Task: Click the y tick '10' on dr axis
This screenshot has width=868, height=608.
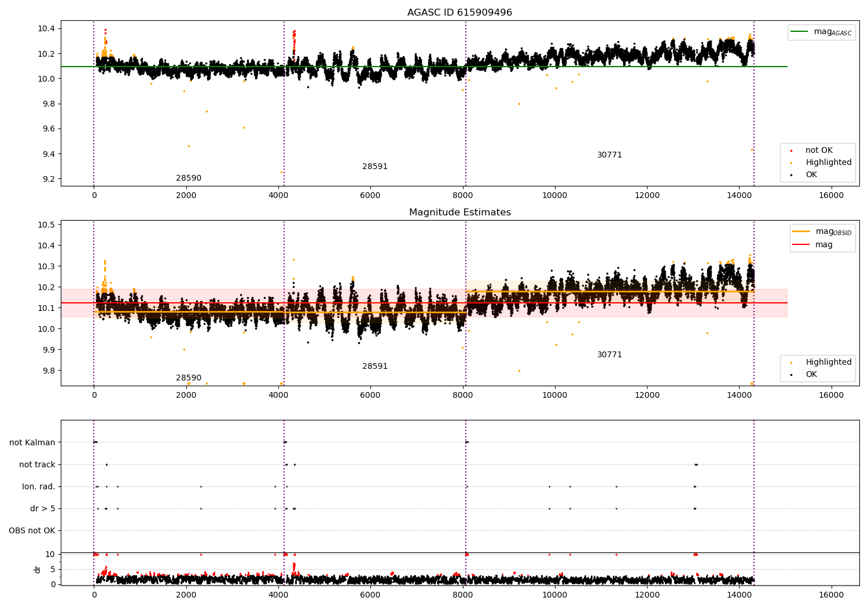Action: click(51, 554)
